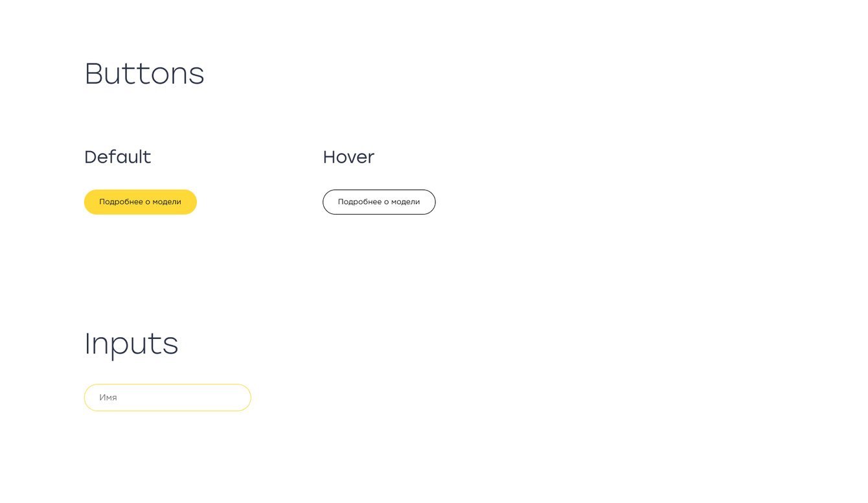Select the "Default" subheading text
The height and width of the screenshot is (503, 868).
coord(118,157)
